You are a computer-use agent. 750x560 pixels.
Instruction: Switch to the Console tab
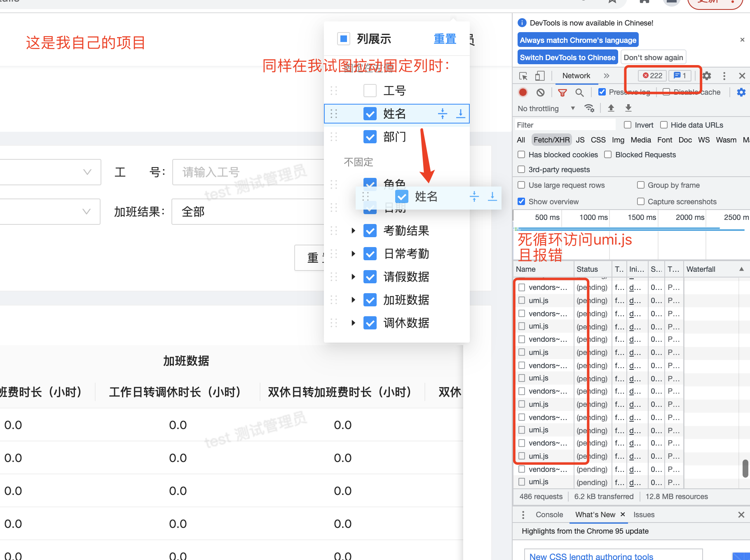(549, 514)
